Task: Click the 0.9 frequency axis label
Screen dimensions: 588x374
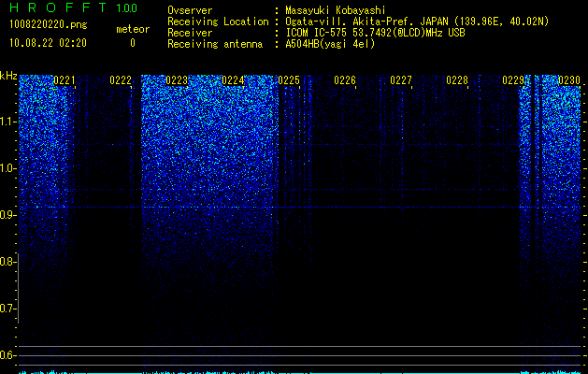Action: coord(7,215)
